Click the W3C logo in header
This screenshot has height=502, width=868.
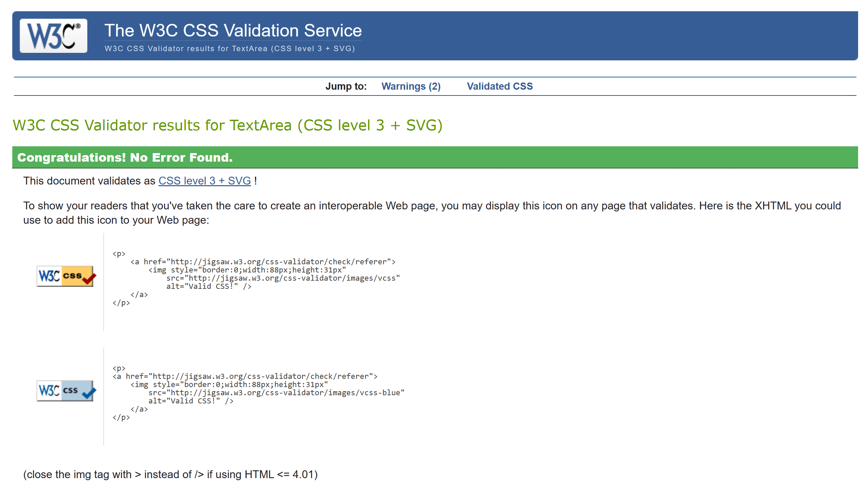(x=54, y=36)
